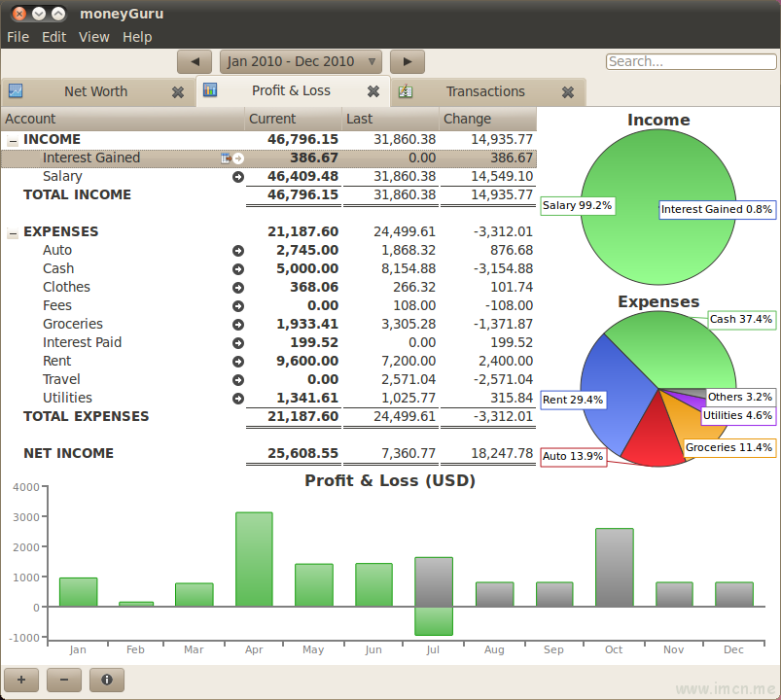The image size is (781, 700).
Task: Show Travel account via arrow icon
Action: [x=238, y=380]
